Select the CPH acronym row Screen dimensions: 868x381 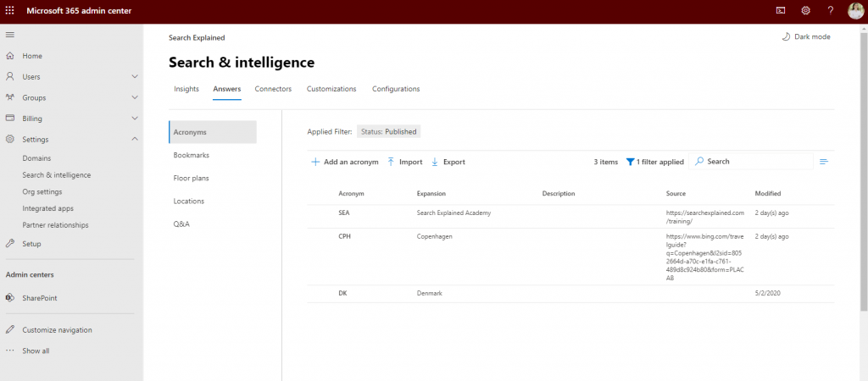point(570,257)
